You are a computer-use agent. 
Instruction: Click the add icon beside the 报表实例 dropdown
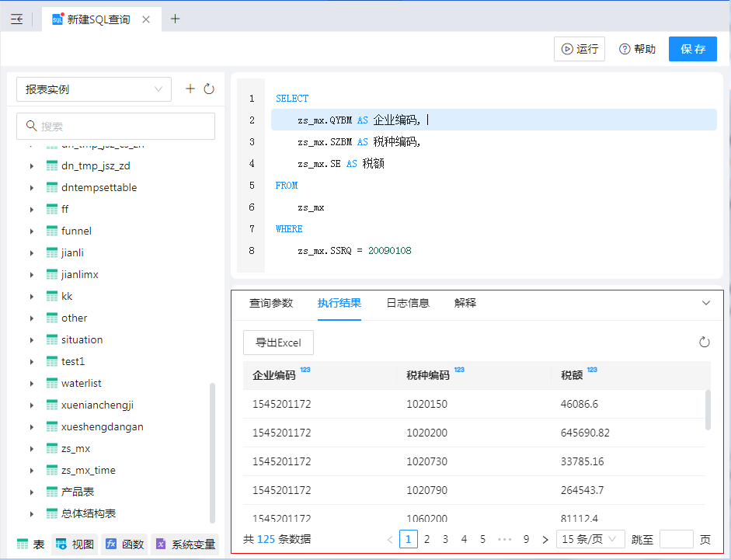[x=190, y=89]
